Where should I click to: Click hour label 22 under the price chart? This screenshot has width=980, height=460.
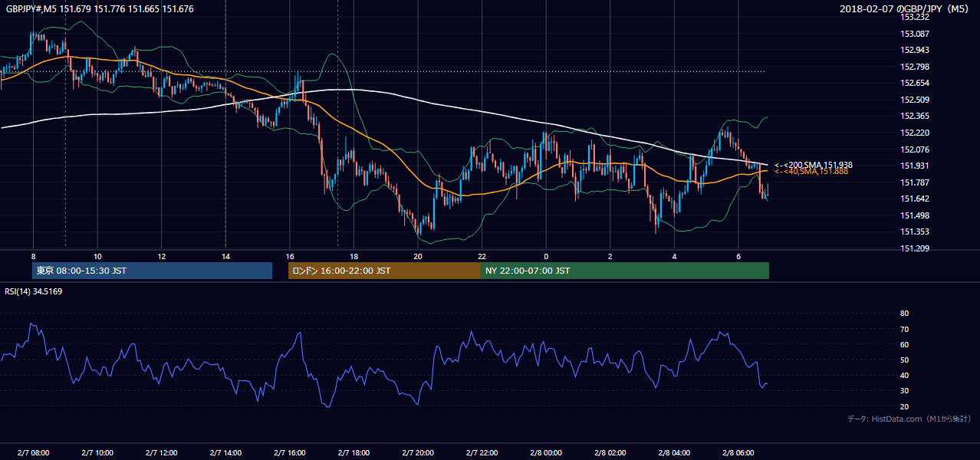(482, 256)
